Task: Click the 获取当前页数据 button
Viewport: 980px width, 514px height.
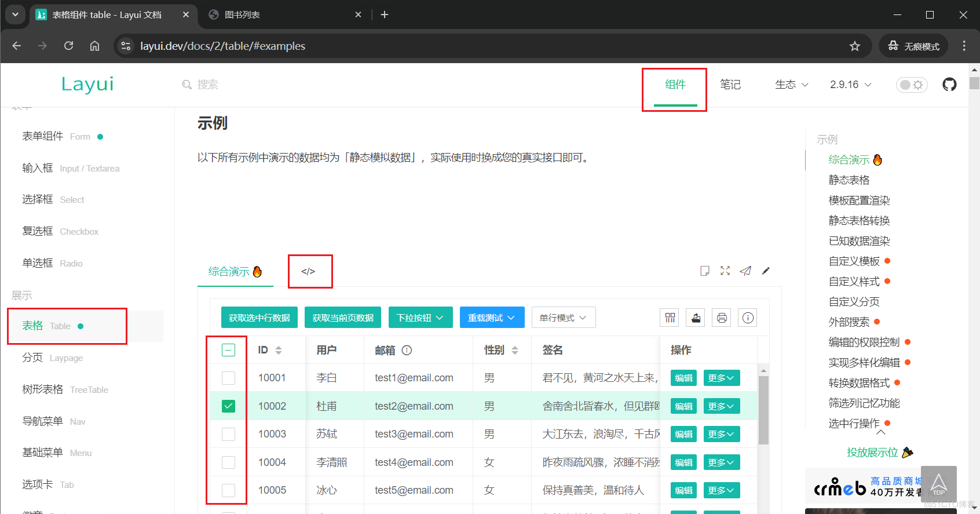Action: tap(343, 318)
